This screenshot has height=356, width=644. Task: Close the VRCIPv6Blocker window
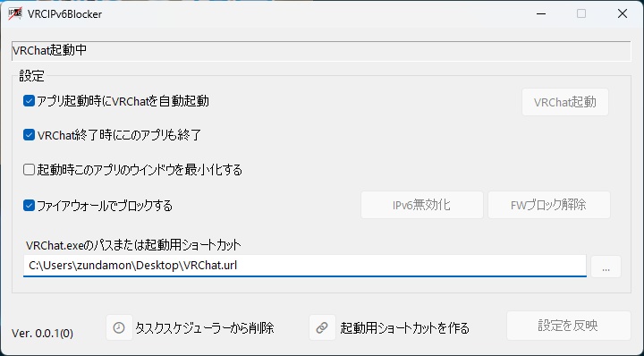coord(623,13)
